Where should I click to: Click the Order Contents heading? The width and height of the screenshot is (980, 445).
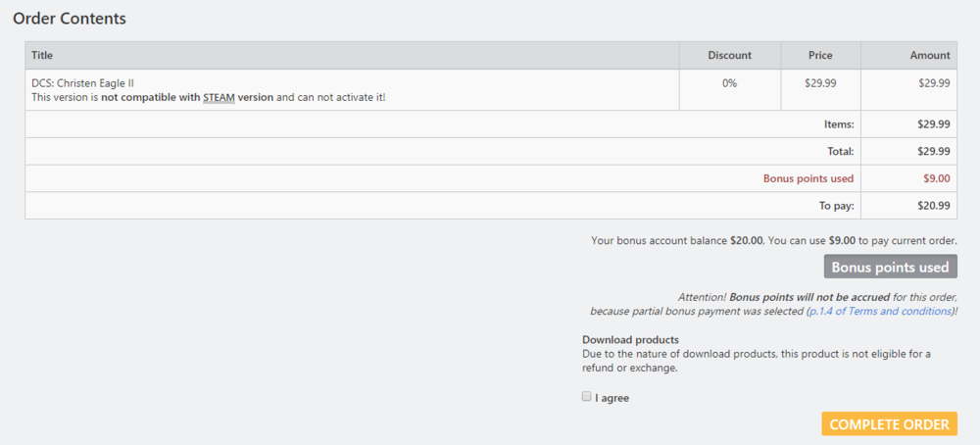click(69, 18)
